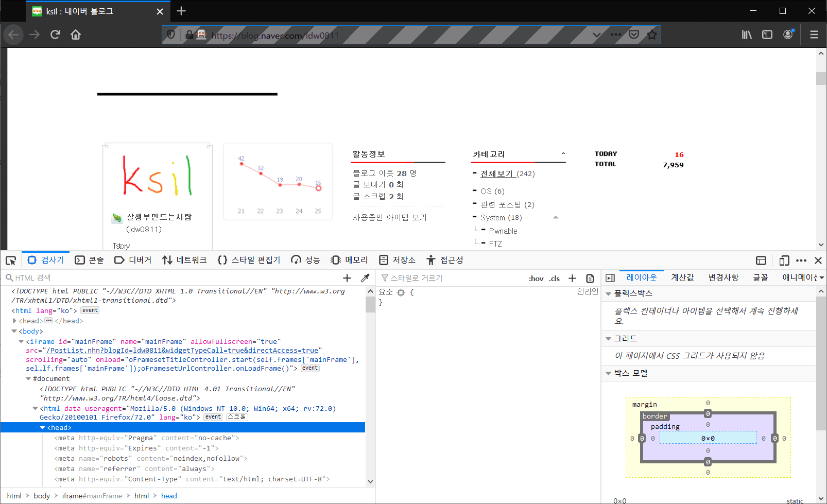Switch to the 네트워크 tab
The height and width of the screenshot is (504, 827).
coord(184,260)
